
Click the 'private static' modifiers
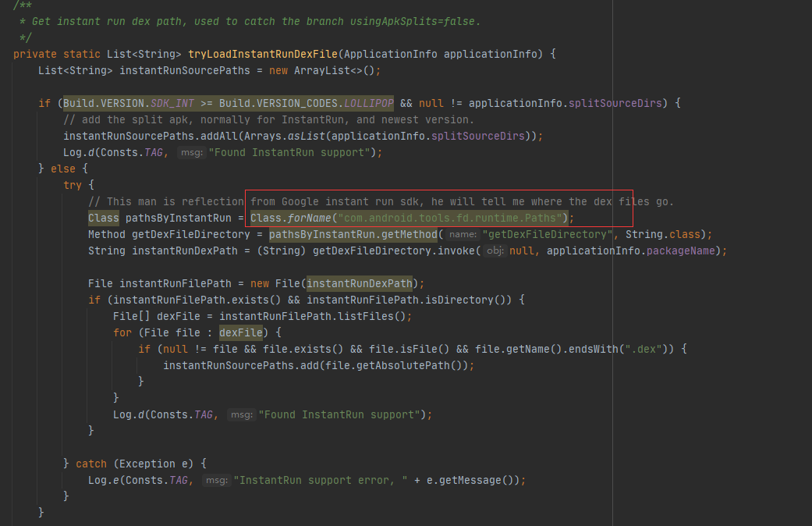pyautogui.click(x=56, y=54)
